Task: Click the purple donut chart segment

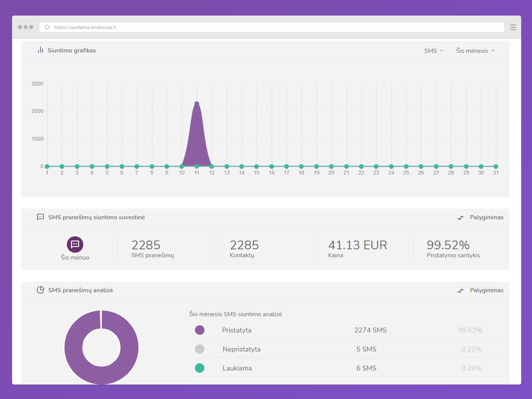Action: pos(73,347)
